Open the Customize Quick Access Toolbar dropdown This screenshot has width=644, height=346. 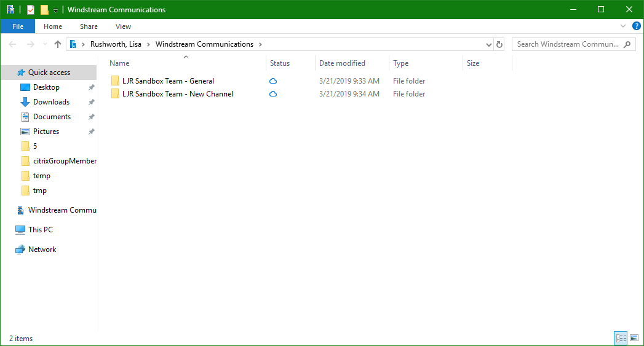point(55,10)
